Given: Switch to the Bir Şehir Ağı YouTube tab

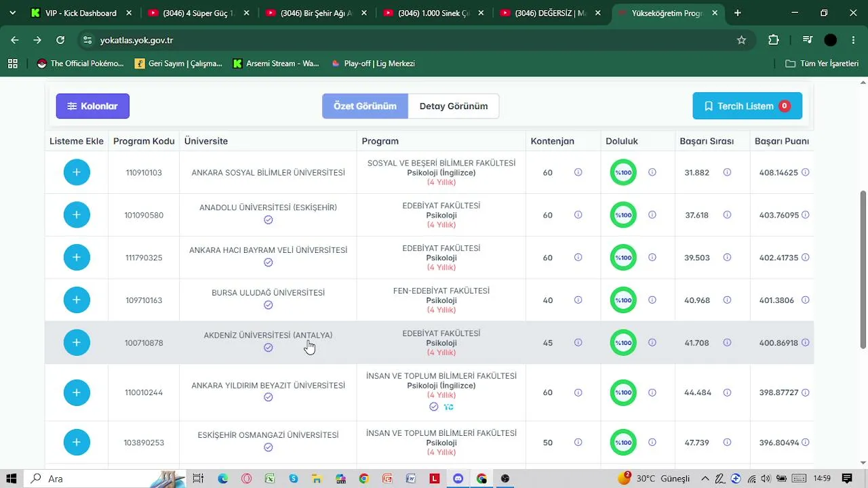Looking at the screenshot, I should 317,13.
